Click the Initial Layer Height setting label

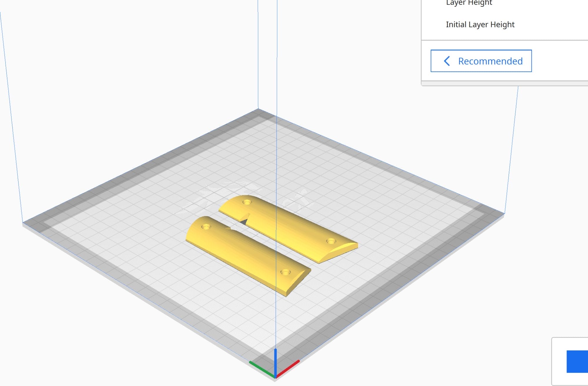point(480,24)
